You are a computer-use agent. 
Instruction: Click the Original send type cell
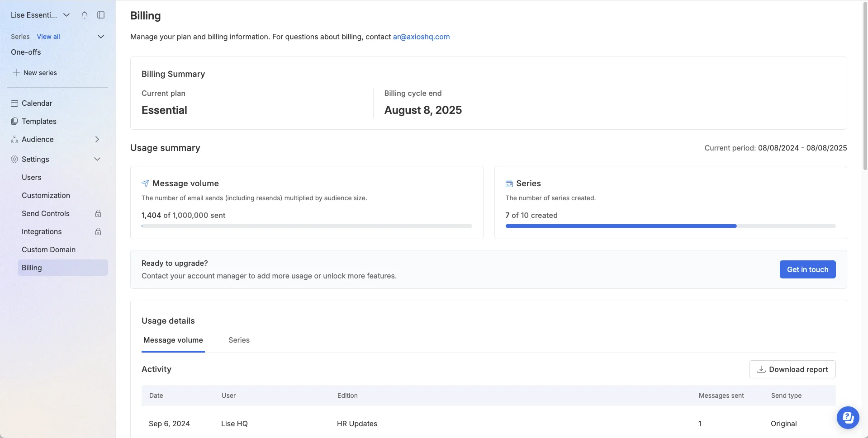tap(783, 424)
